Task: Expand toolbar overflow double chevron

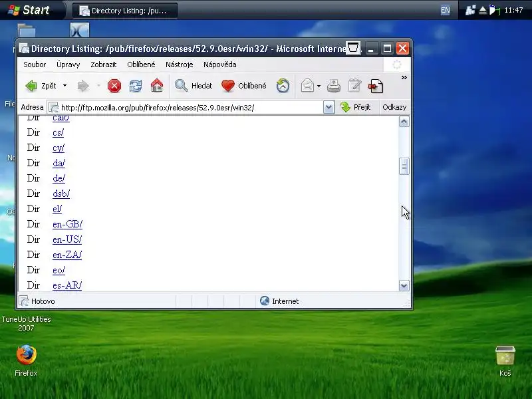Action: (404, 78)
